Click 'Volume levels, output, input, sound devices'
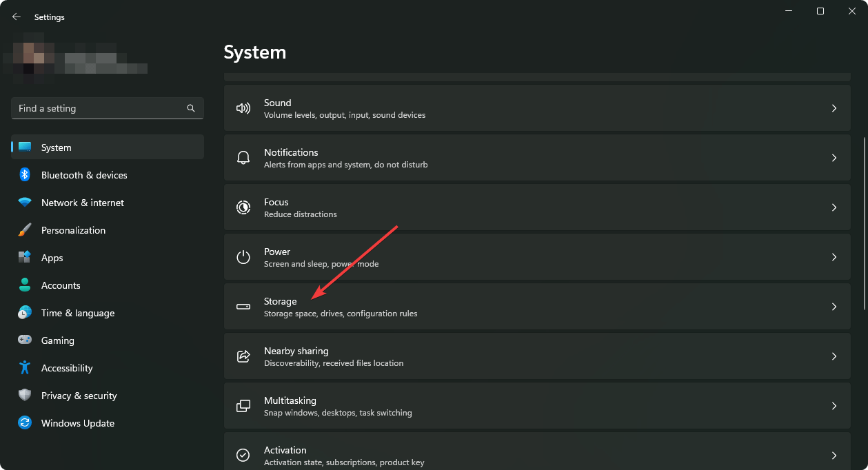Viewport: 868px width, 470px height. click(345, 115)
